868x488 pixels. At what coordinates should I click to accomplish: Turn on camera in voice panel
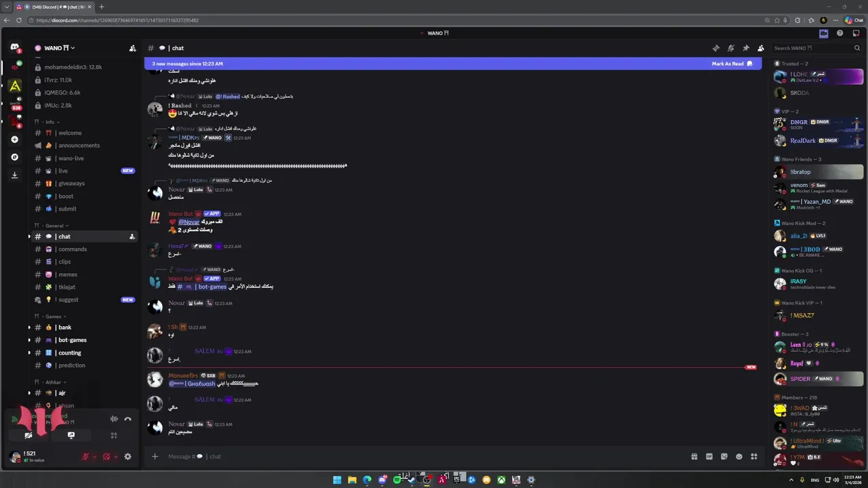[28, 435]
